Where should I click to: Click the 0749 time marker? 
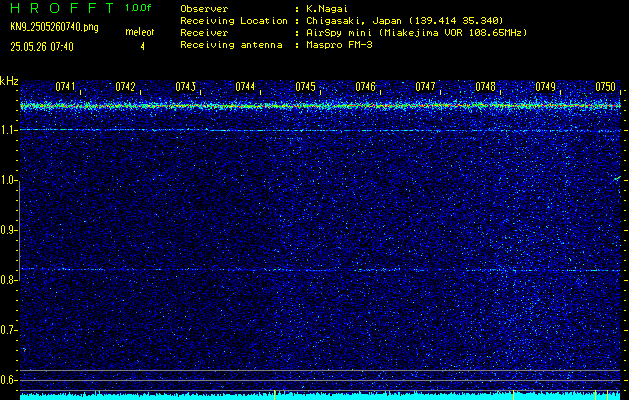(x=545, y=86)
